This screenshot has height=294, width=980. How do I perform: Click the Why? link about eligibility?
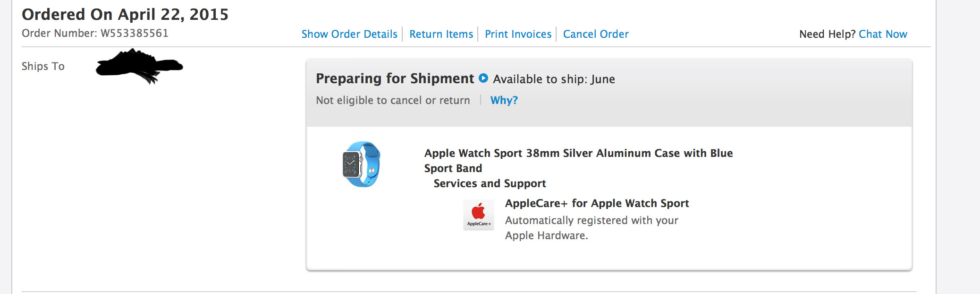click(504, 100)
